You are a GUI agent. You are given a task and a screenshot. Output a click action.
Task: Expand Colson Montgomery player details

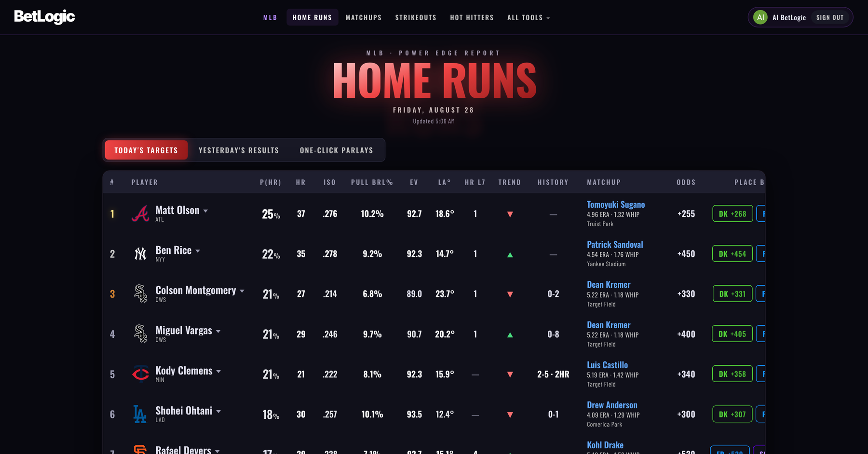(x=242, y=291)
